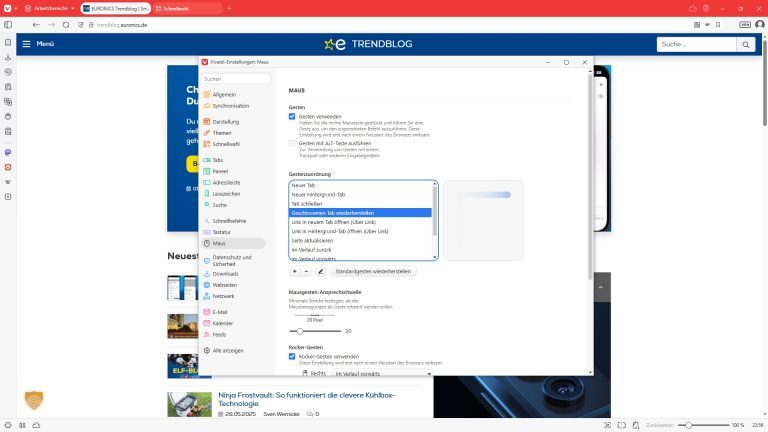This screenshot has width=768, height=432.
Task: Click the pause icon in the status bar
Action: (x=23, y=425)
